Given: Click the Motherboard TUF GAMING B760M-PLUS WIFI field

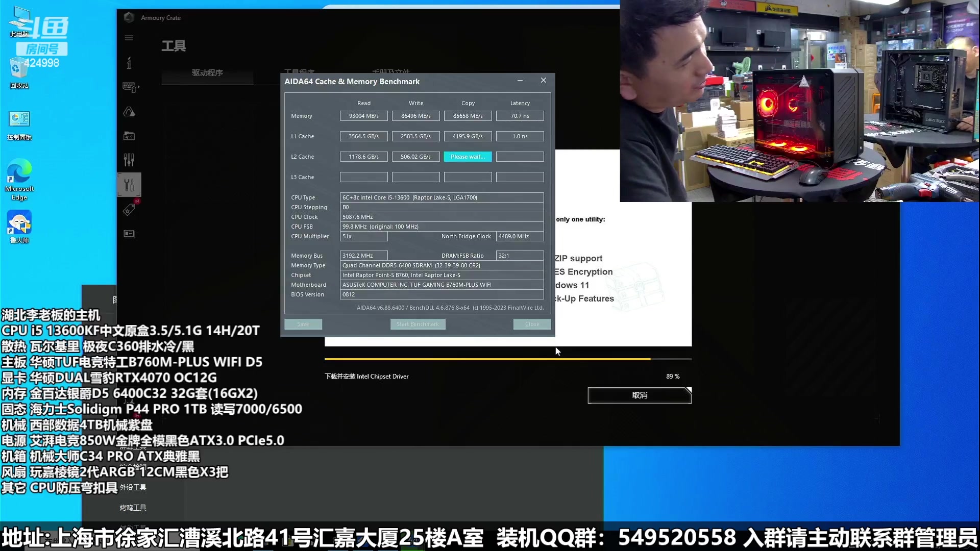Looking at the screenshot, I should coord(442,285).
